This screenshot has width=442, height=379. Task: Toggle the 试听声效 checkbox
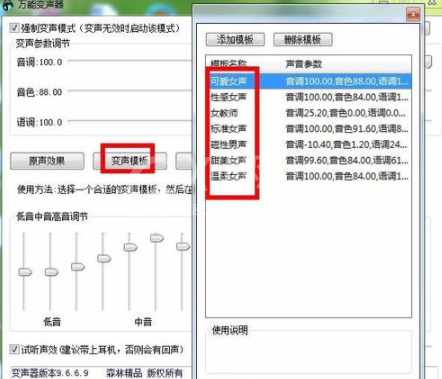(14, 349)
